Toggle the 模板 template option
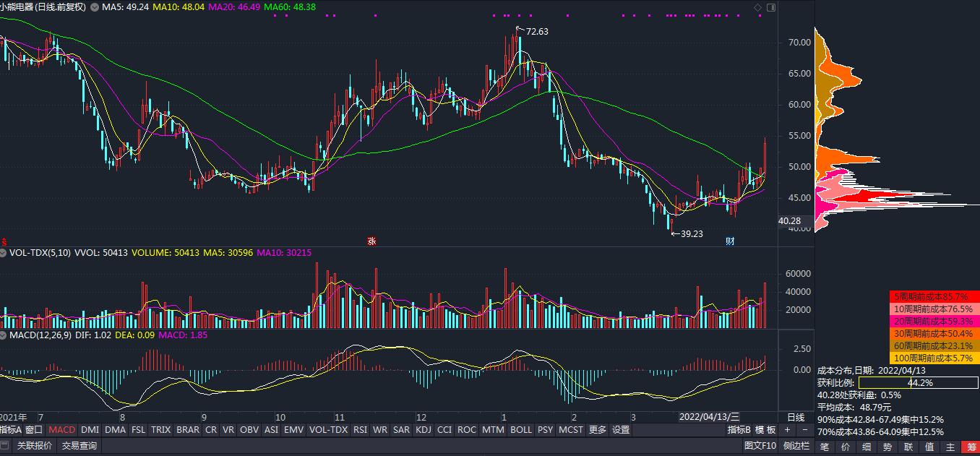 click(765, 428)
